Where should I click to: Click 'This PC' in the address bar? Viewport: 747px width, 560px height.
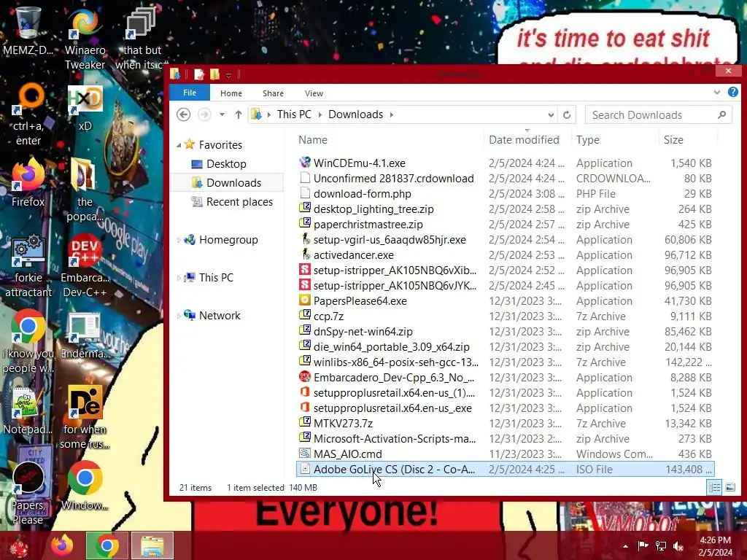point(294,114)
